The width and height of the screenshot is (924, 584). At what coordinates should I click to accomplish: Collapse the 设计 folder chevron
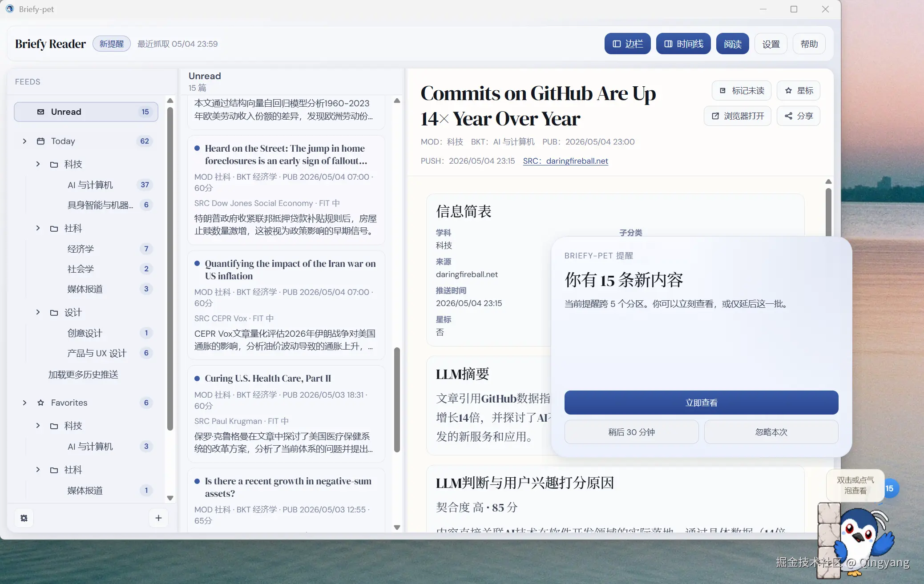(38, 312)
